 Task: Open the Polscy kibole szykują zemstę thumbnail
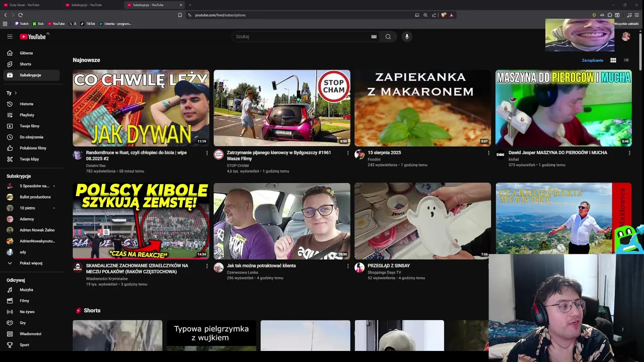pyautogui.click(x=141, y=221)
